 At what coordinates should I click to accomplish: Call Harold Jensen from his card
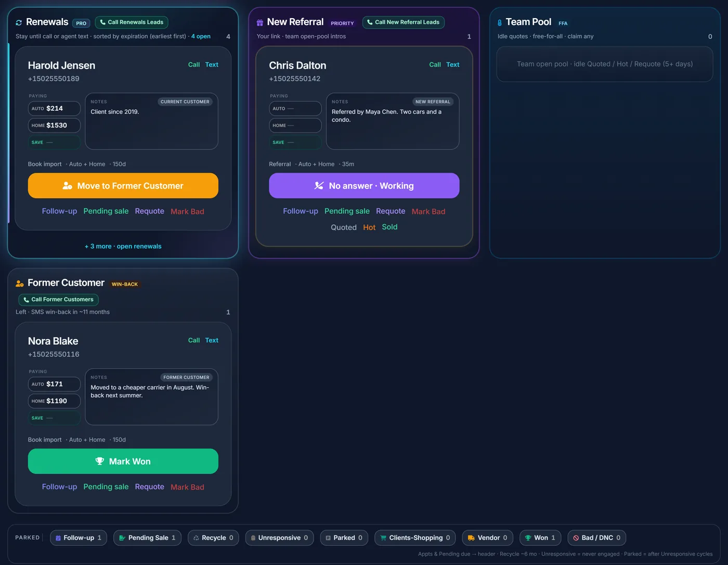pos(194,65)
